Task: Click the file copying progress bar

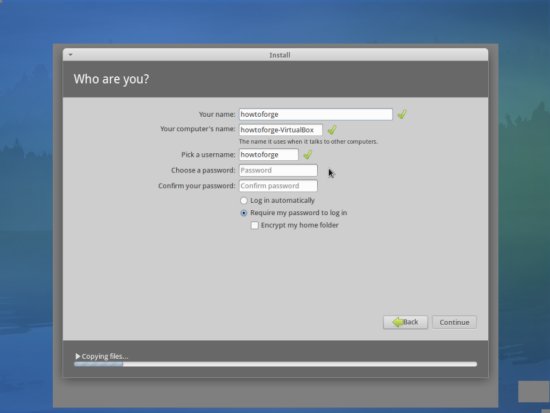Action: [x=275, y=364]
